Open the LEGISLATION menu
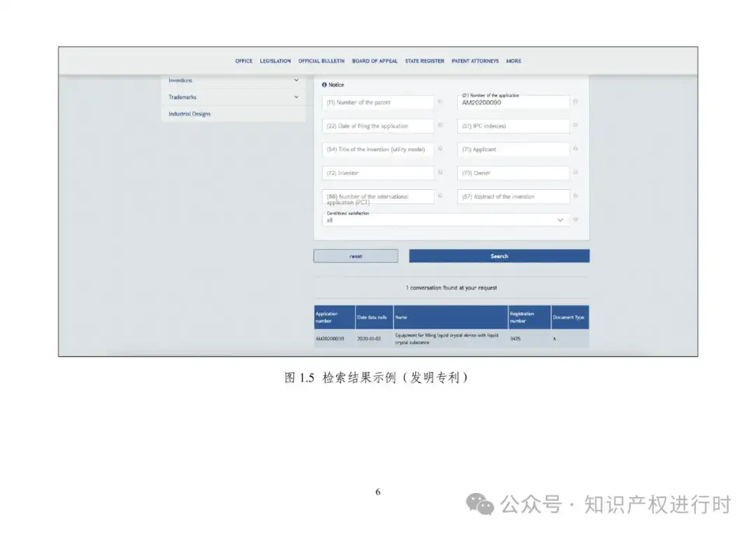The image size is (756, 535). click(275, 61)
